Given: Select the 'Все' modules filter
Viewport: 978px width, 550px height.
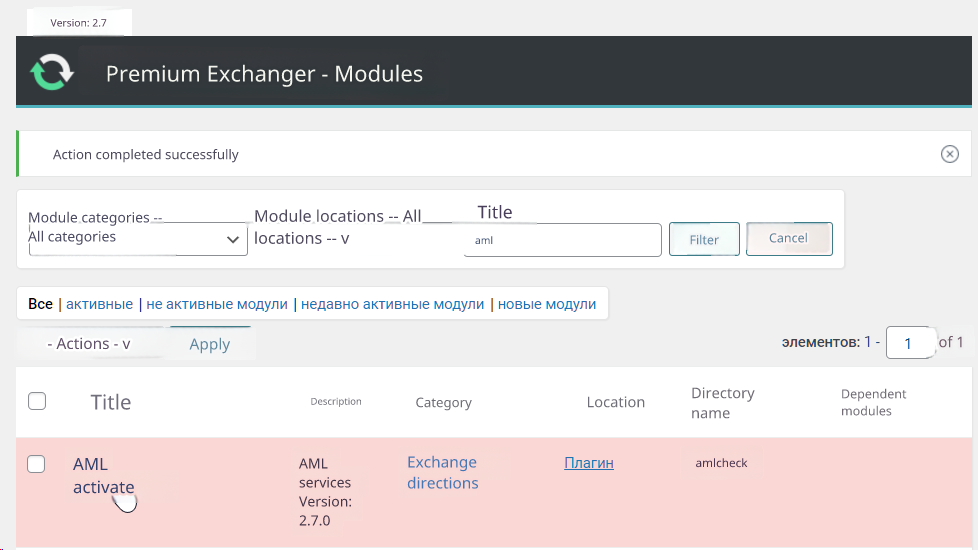Looking at the screenshot, I should 40,304.
